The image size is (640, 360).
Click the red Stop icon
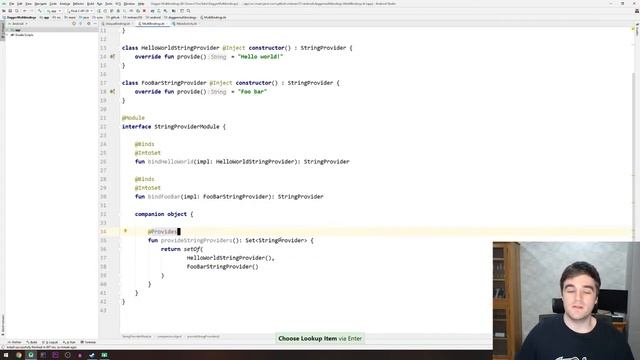coord(144,11)
